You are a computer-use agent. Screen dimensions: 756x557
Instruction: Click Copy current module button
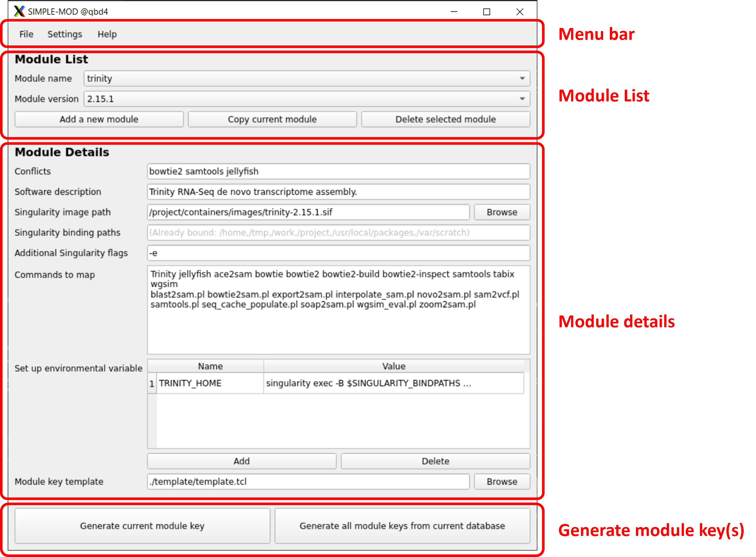[272, 119]
